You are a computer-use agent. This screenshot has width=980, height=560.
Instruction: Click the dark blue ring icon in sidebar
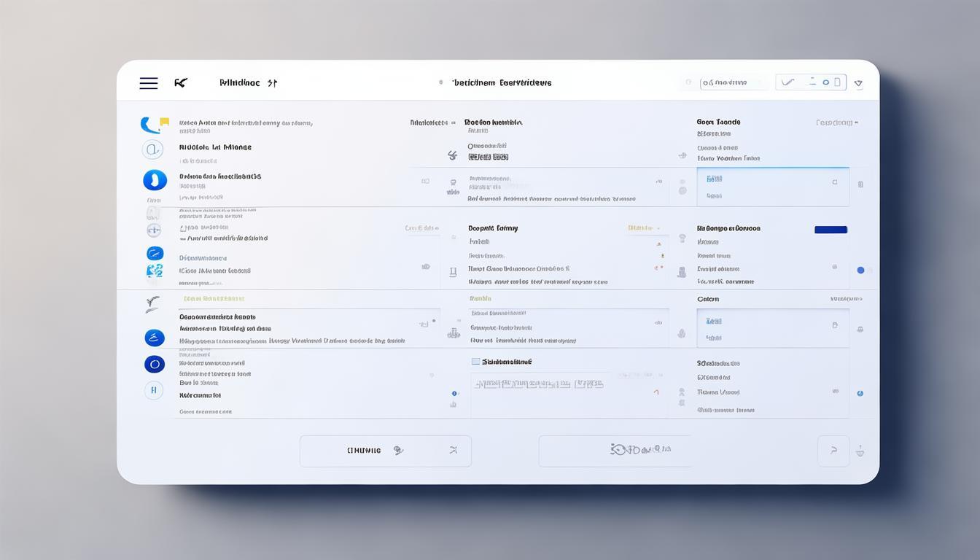coord(155,365)
